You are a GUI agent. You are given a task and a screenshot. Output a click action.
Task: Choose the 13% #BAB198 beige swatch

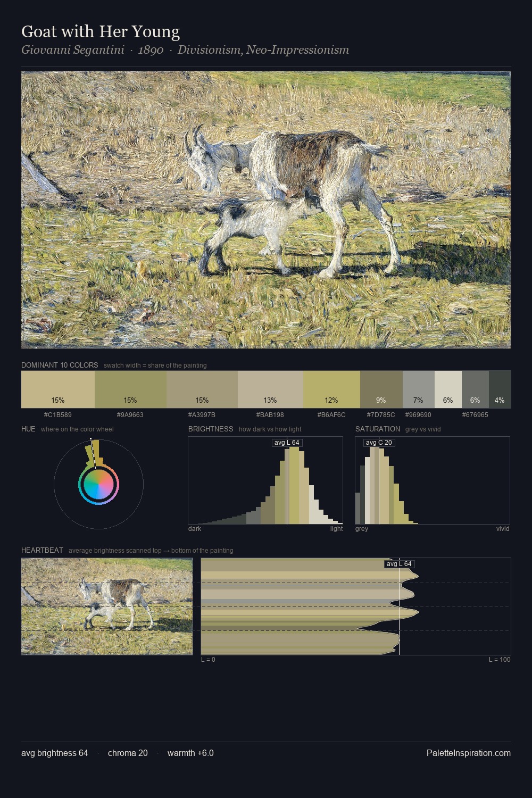270,389
